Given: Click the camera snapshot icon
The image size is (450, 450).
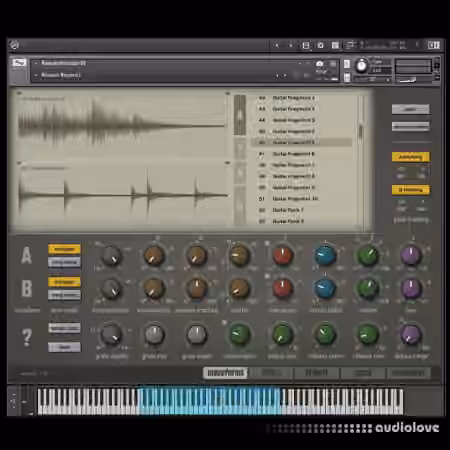Looking at the screenshot, I should point(319,63).
